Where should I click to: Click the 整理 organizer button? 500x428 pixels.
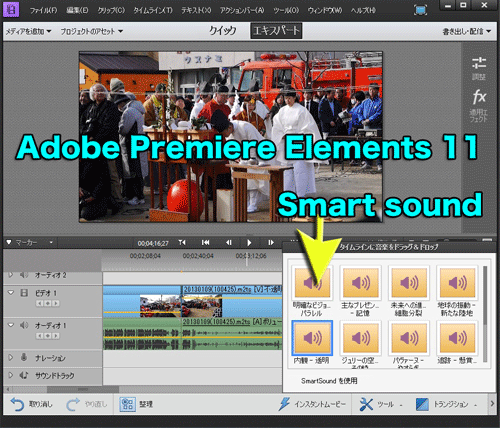[136, 404]
